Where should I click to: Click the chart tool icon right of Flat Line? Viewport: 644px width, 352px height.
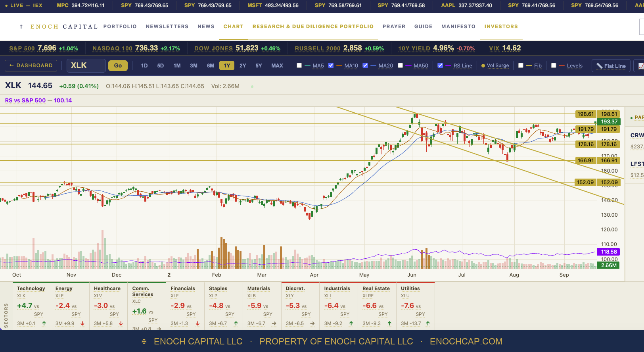pos(640,66)
